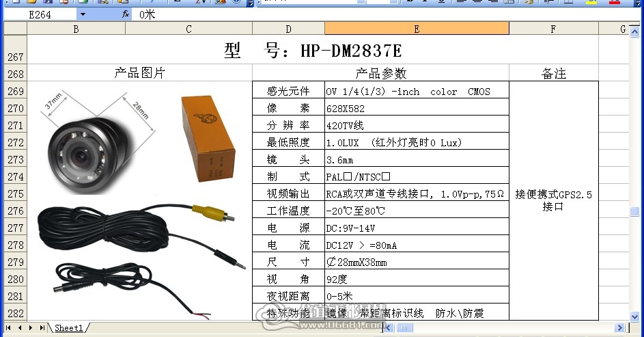Select column G header

click(x=613, y=29)
